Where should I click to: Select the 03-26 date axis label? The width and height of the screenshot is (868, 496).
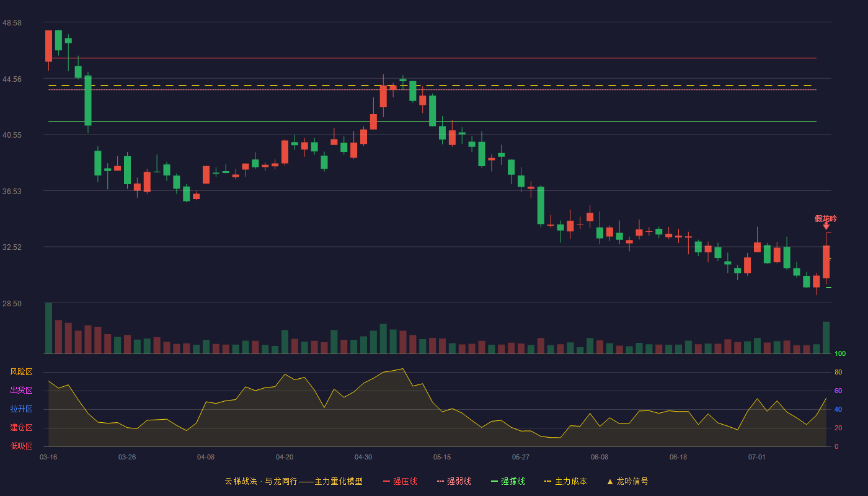(x=127, y=457)
